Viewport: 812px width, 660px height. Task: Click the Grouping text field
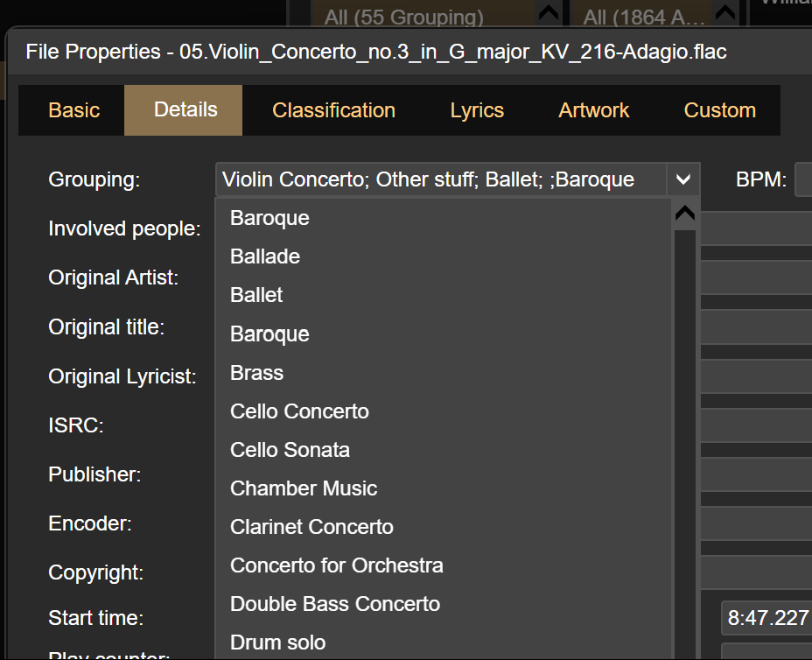(x=440, y=180)
